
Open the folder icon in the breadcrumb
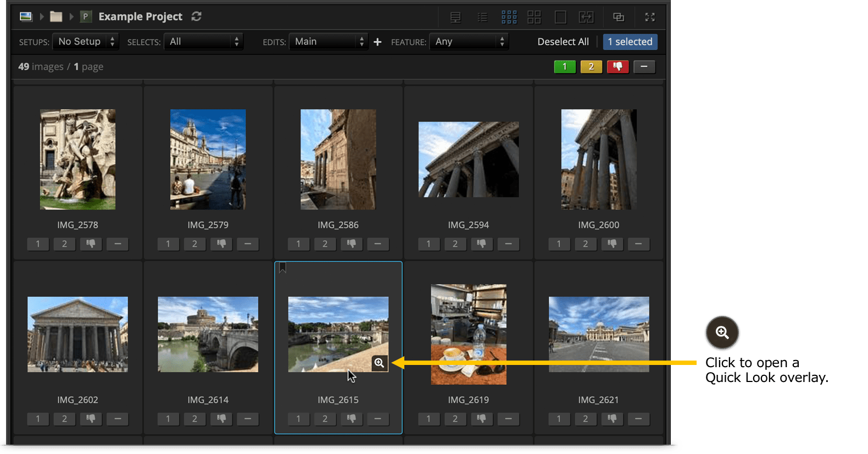point(56,16)
